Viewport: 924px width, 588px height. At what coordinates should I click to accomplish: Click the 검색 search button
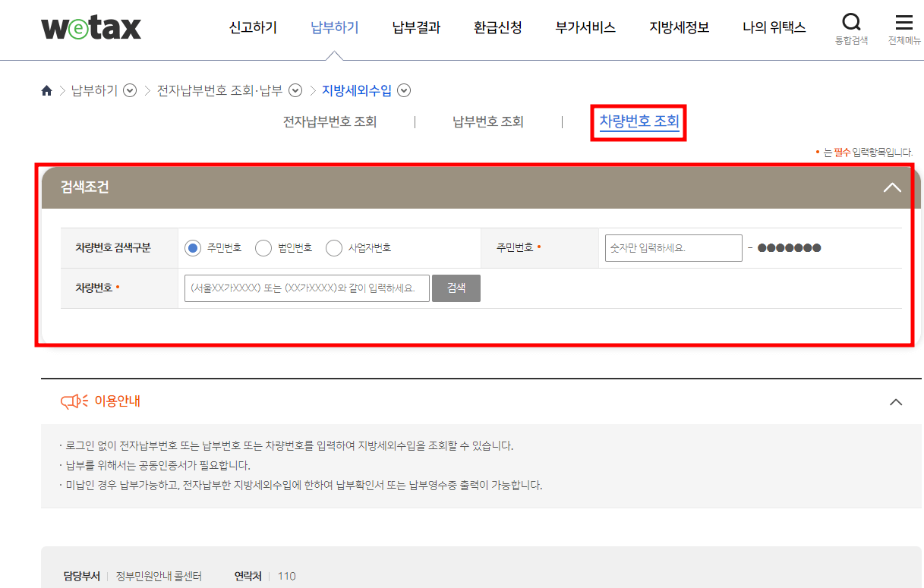[456, 288]
